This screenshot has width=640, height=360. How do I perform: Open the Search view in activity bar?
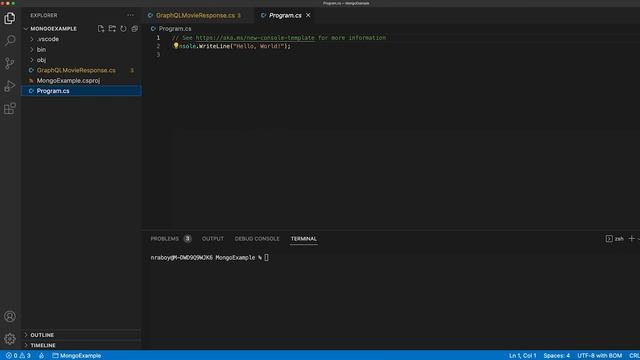coord(10,40)
